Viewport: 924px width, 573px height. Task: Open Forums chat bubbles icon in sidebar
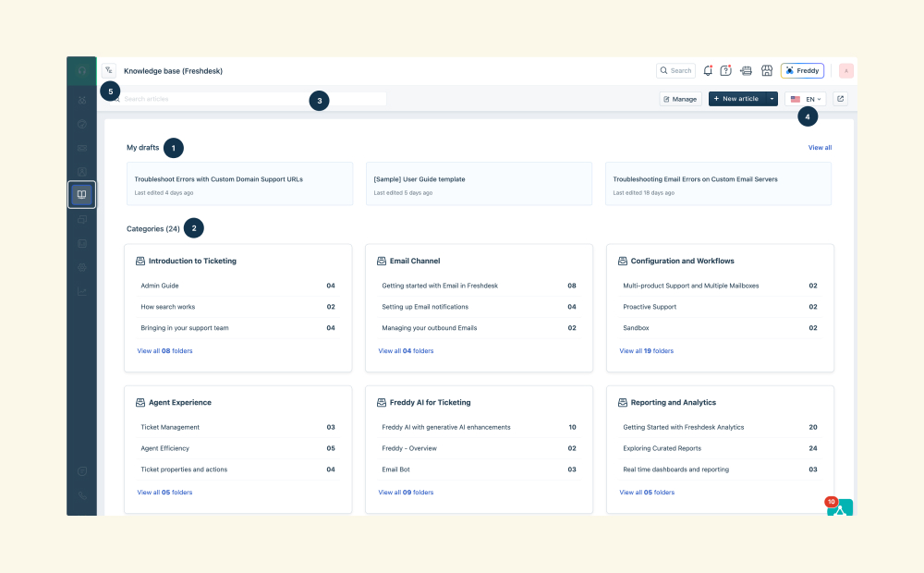[82, 219]
